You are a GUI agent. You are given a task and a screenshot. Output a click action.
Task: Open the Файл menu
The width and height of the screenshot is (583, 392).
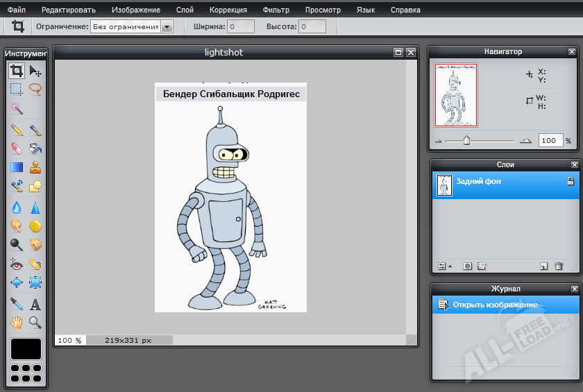[17, 10]
